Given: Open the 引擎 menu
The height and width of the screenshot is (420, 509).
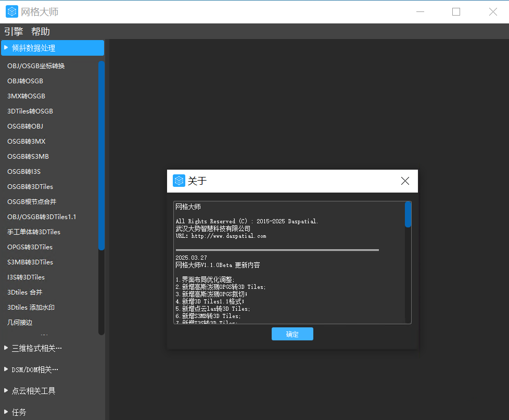Looking at the screenshot, I should (14, 31).
